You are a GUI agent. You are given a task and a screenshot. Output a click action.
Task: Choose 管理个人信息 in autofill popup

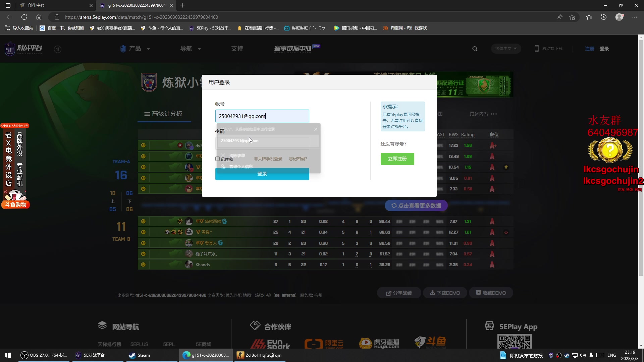pos(268,166)
